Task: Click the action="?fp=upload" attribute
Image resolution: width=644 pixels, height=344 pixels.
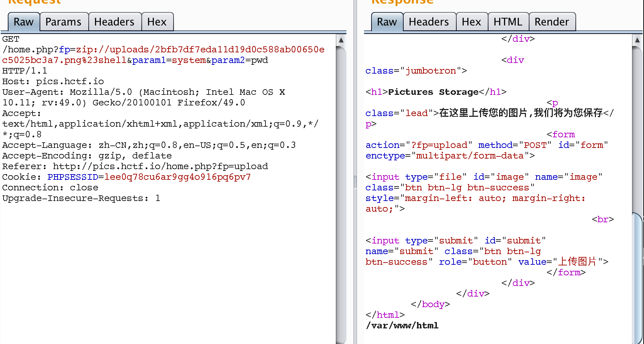Action: click(x=419, y=145)
